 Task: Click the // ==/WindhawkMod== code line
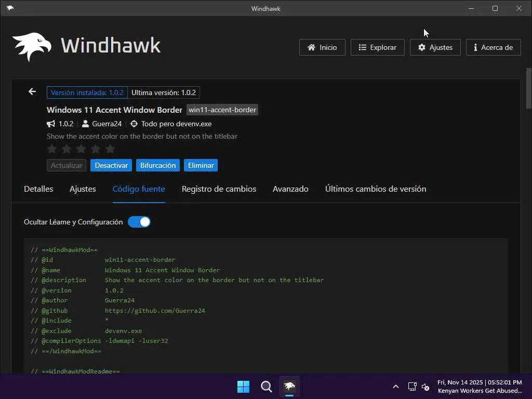66,351
